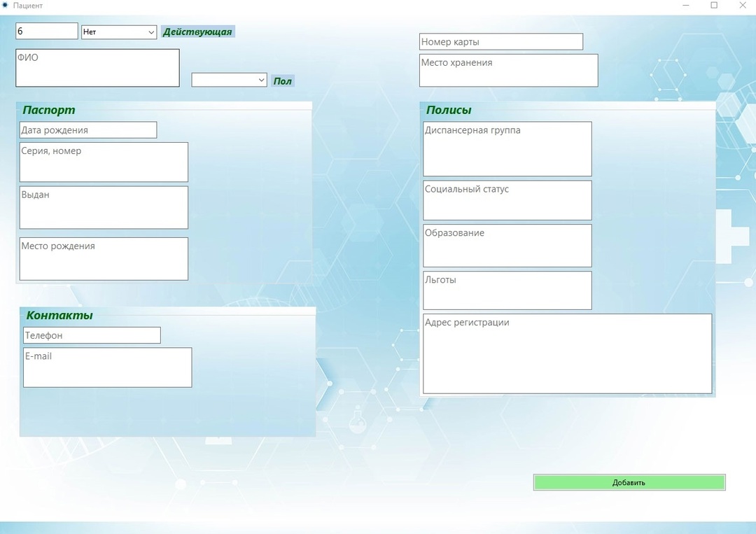Select the E-mail text box
This screenshot has height=534, width=756.
108,367
